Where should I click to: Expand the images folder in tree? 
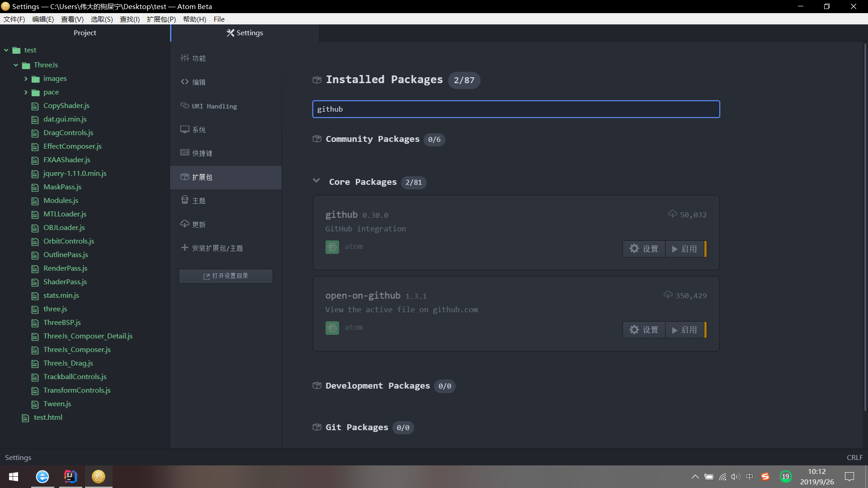pos(26,79)
